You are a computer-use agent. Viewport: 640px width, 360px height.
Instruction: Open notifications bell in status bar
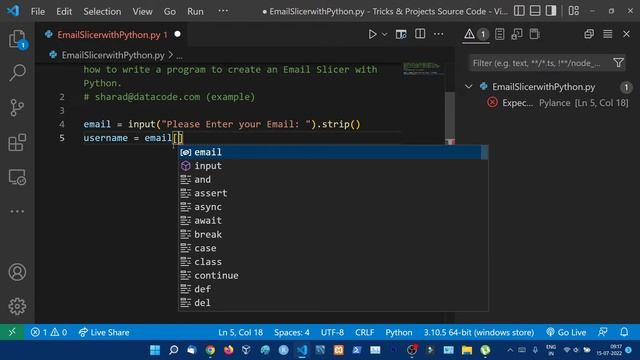624,332
